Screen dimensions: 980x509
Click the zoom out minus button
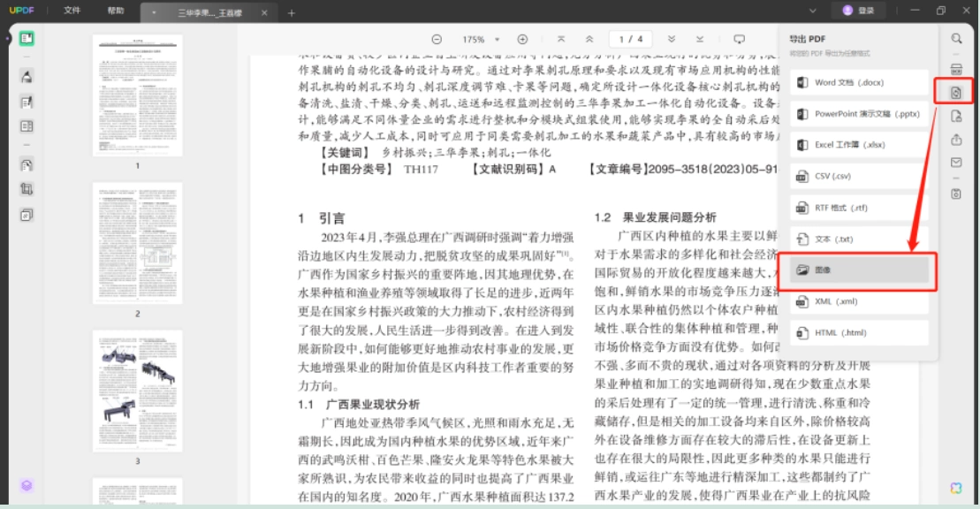pyautogui.click(x=437, y=40)
